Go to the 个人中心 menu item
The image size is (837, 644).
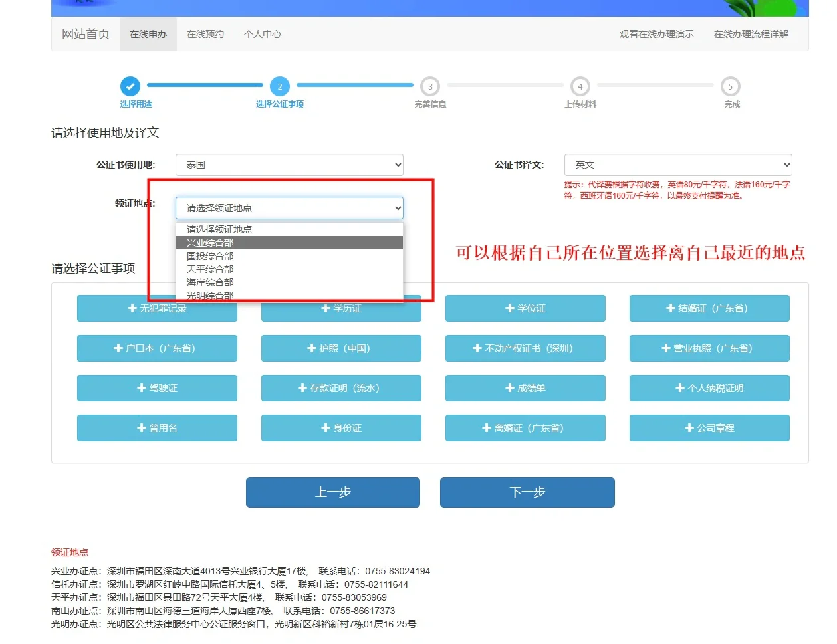(263, 34)
